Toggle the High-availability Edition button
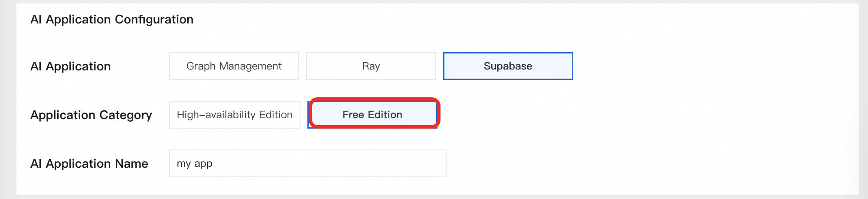The image size is (868, 199). pos(235,115)
